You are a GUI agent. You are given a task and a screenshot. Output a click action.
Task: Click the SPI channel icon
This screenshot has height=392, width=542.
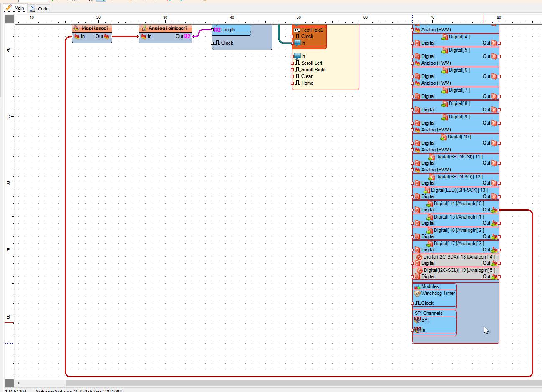[x=417, y=320]
